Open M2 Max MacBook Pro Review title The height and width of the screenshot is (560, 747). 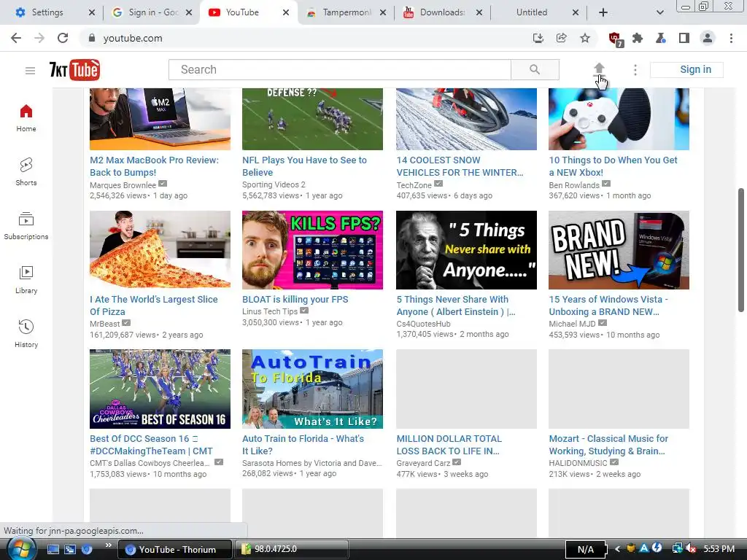tap(155, 166)
